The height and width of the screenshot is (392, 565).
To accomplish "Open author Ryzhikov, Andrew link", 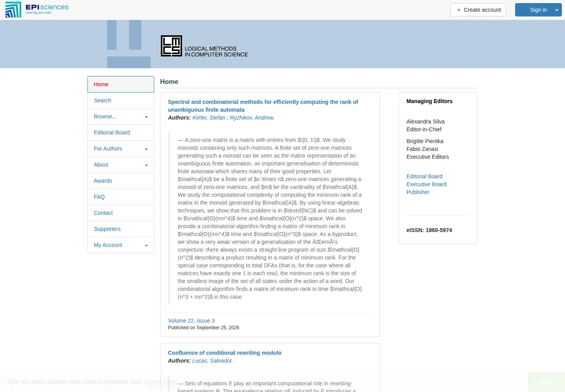I will 252,118.
